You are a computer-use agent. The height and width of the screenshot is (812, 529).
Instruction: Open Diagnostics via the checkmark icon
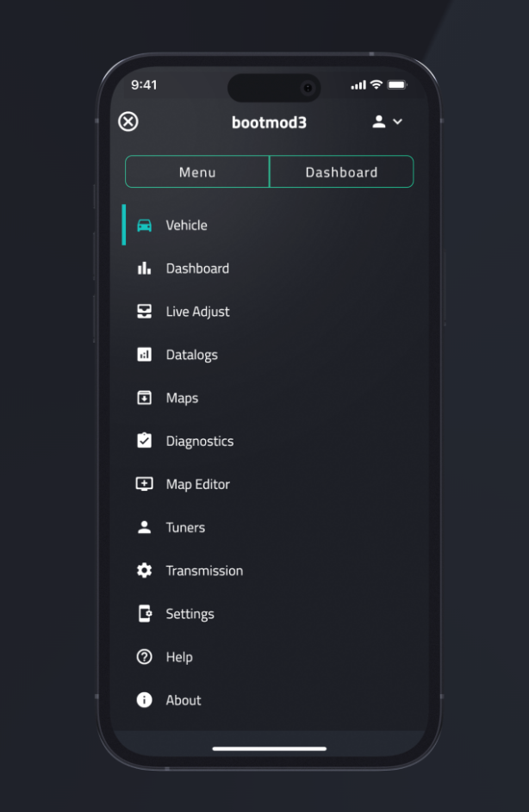coord(144,440)
